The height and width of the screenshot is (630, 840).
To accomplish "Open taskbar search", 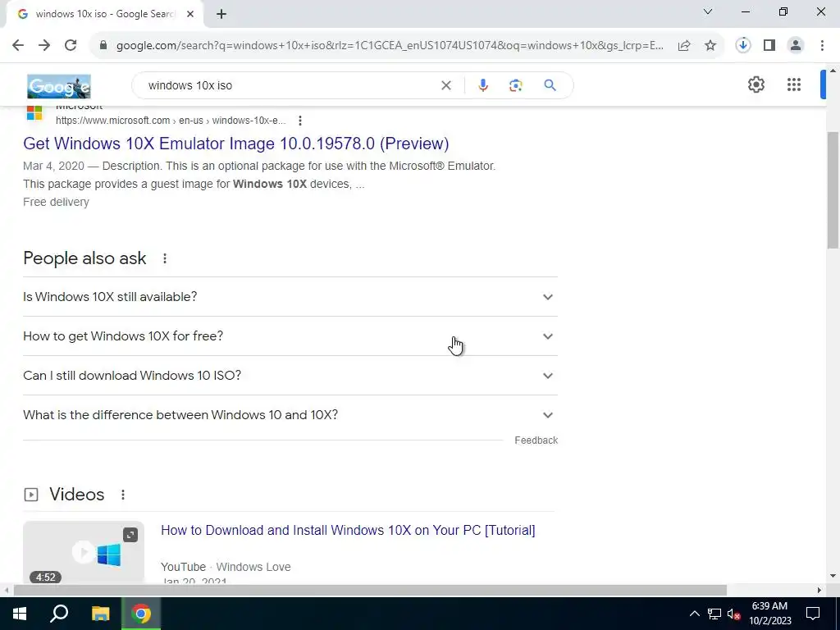I will [x=59, y=614].
